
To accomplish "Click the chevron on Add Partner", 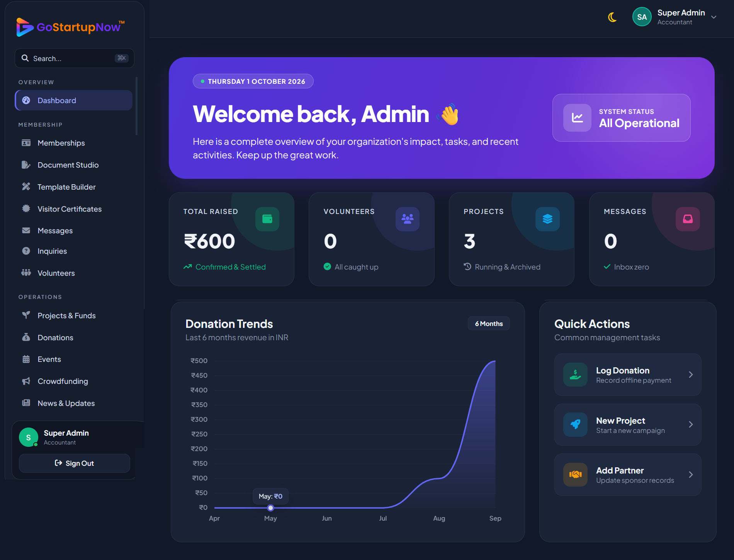I will 691,475.
